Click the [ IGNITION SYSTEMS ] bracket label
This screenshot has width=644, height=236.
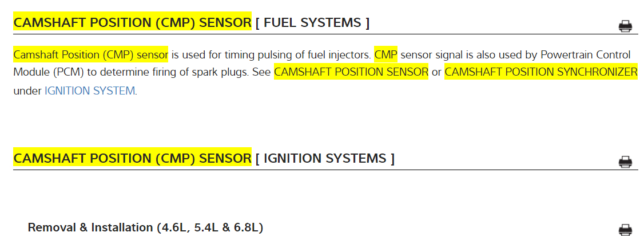pos(325,158)
